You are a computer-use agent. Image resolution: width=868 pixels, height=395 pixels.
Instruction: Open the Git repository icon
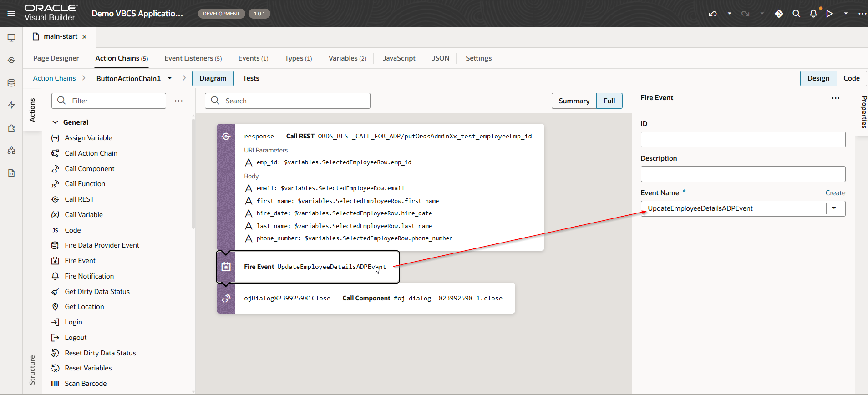coord(779,14)
